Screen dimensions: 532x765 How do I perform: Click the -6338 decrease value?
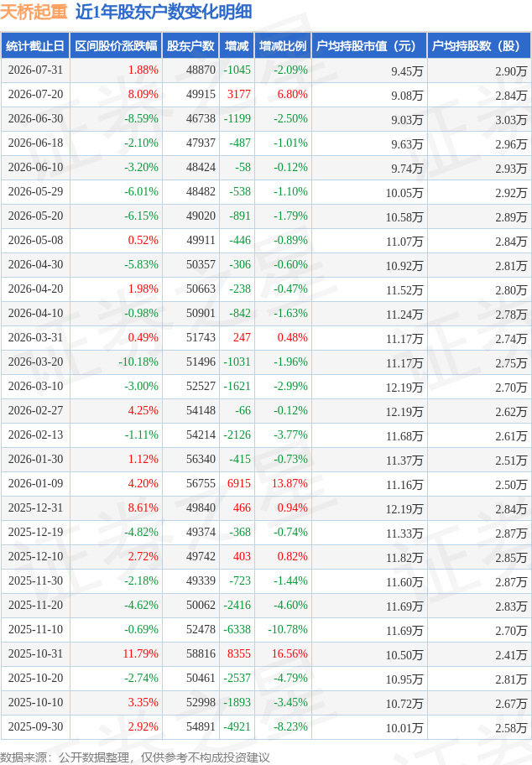point(237,629)
